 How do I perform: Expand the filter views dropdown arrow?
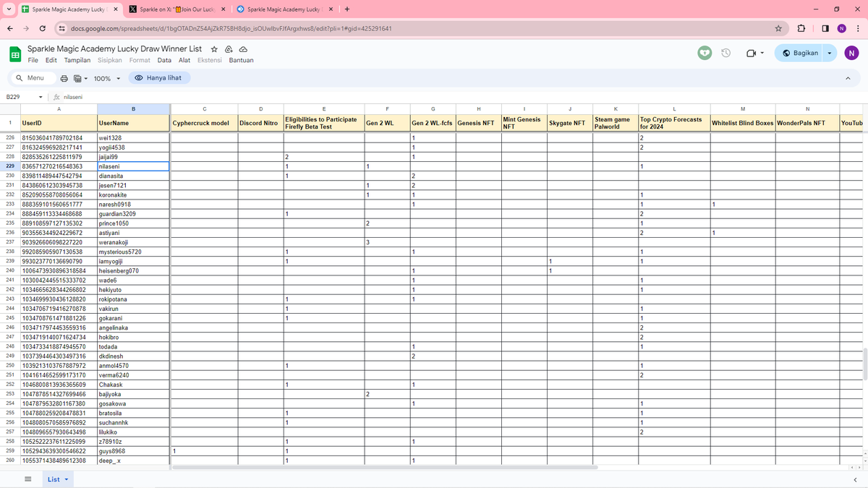coord(86,78)
